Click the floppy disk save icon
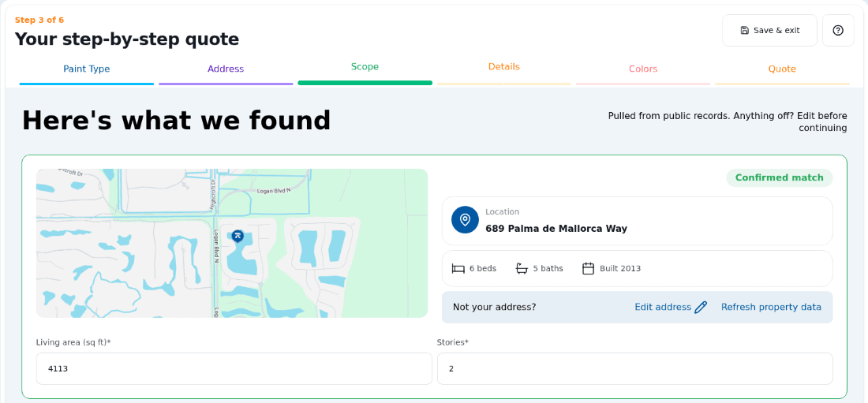This screenshot has width=868, height=403. (745, 31)
